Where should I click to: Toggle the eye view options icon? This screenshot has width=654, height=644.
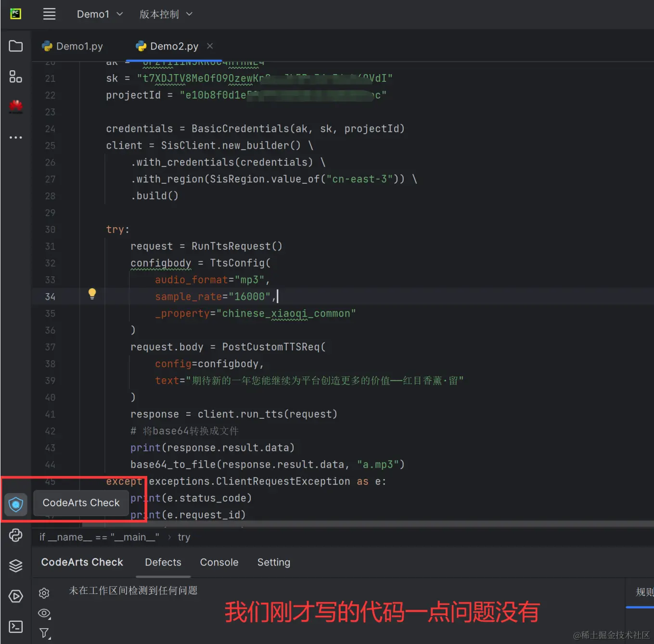pos(44,613)
